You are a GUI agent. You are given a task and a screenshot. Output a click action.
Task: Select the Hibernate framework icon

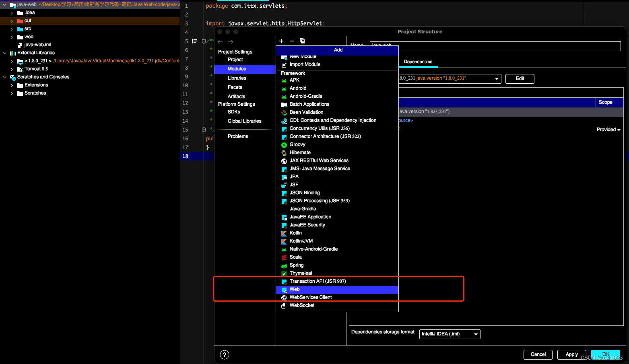coord(284,152)
